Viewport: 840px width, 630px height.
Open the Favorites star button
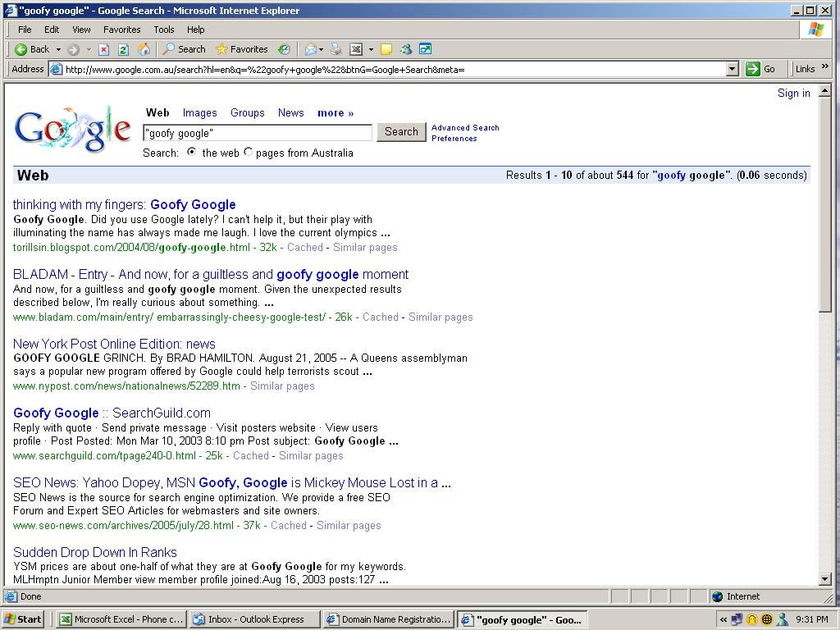(x=241, y=49)
